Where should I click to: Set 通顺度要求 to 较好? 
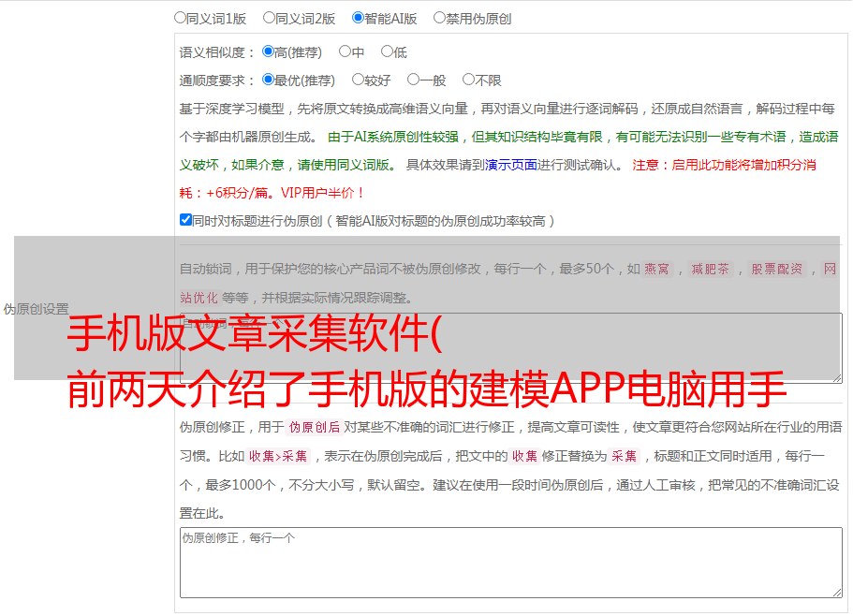pos(358,80)
